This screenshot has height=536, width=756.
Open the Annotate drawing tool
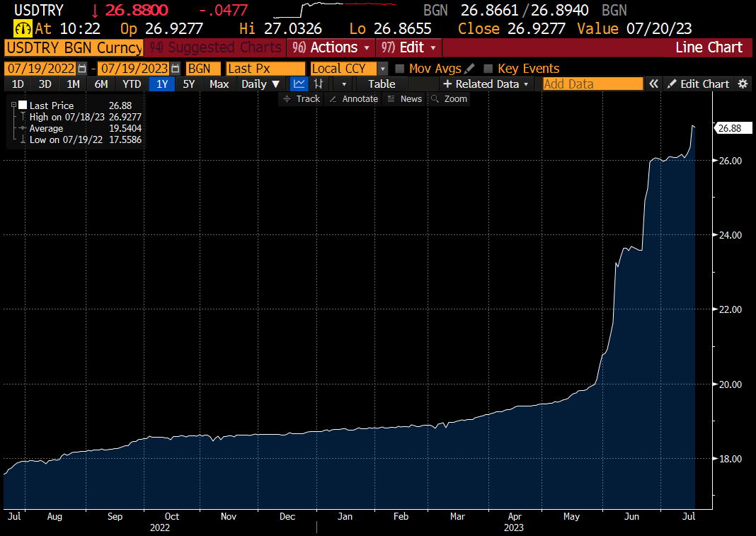[354, 98]
